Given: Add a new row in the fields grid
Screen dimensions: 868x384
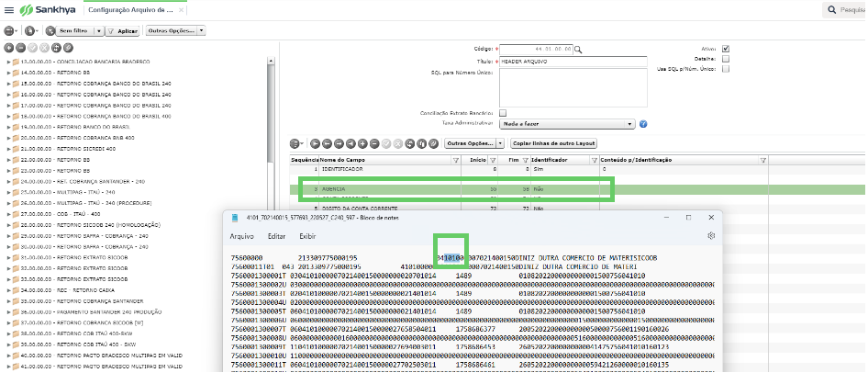Looking at the screenshot, I should [362, 143].
